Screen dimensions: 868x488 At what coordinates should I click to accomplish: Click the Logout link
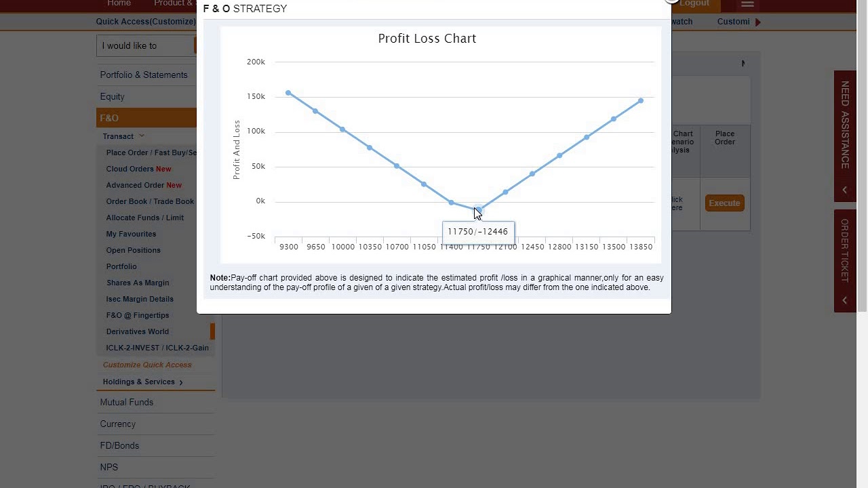click(x=694, y=3)
